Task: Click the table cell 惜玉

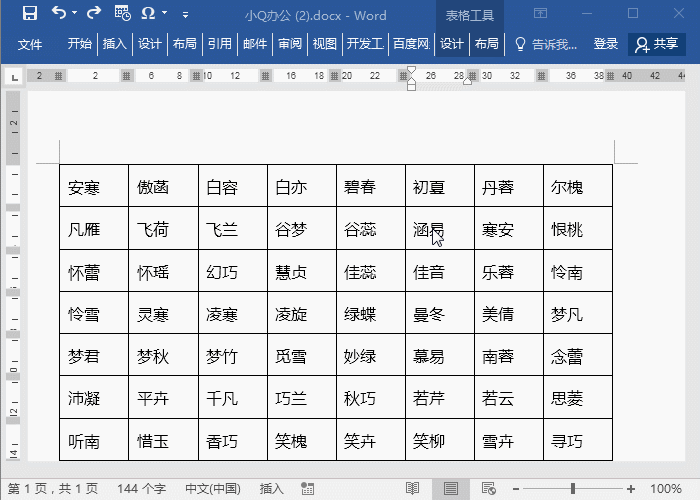Action: [x=163, y=440]
